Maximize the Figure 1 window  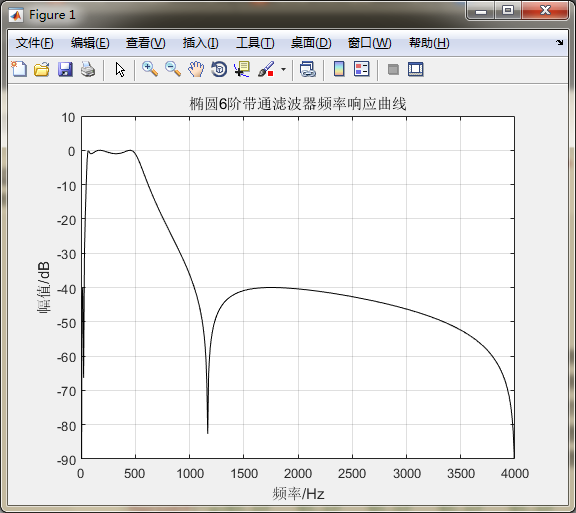pyautogui.click(x=508, y=10)
